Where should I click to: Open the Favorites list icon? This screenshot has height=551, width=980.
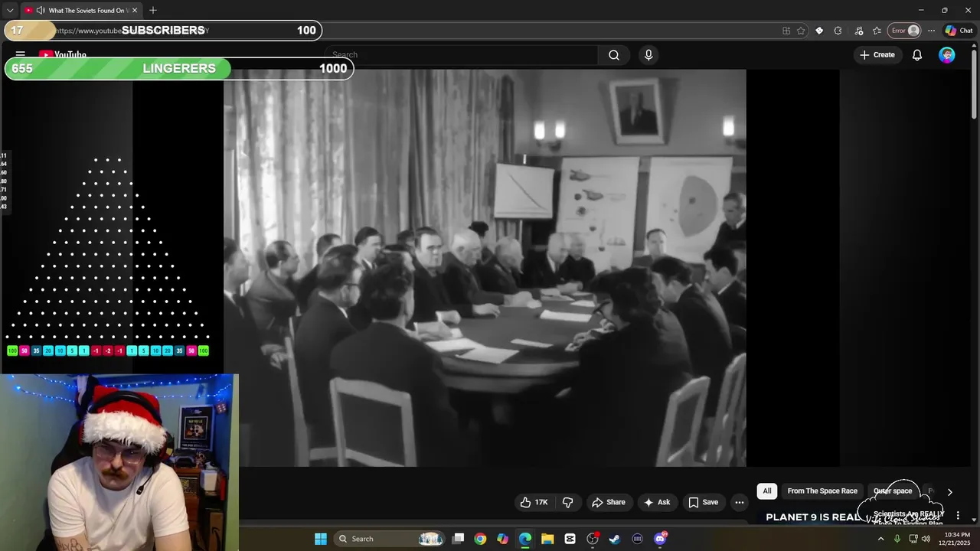pos(877,31)
